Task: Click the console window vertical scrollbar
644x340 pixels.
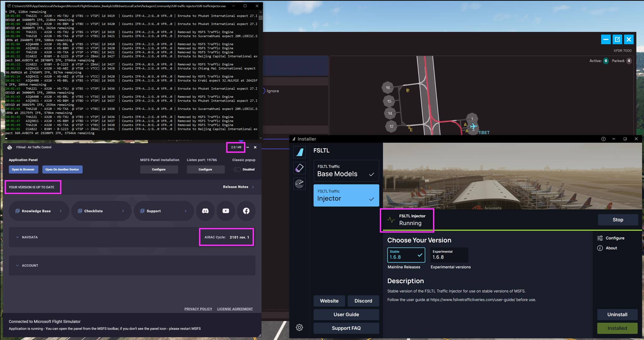Action: [261, 75]
